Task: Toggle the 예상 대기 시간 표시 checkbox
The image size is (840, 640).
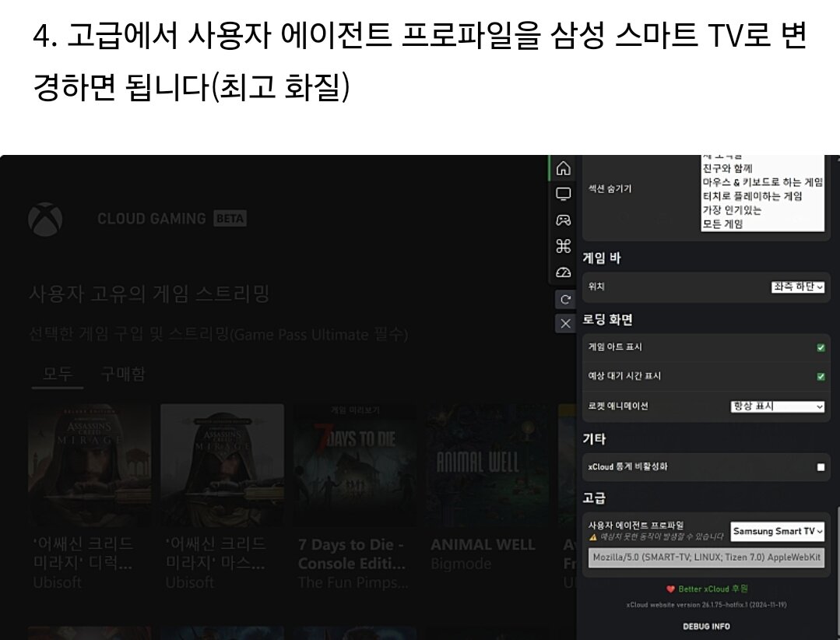Action: pyautogui.click(x=821, y=377)
